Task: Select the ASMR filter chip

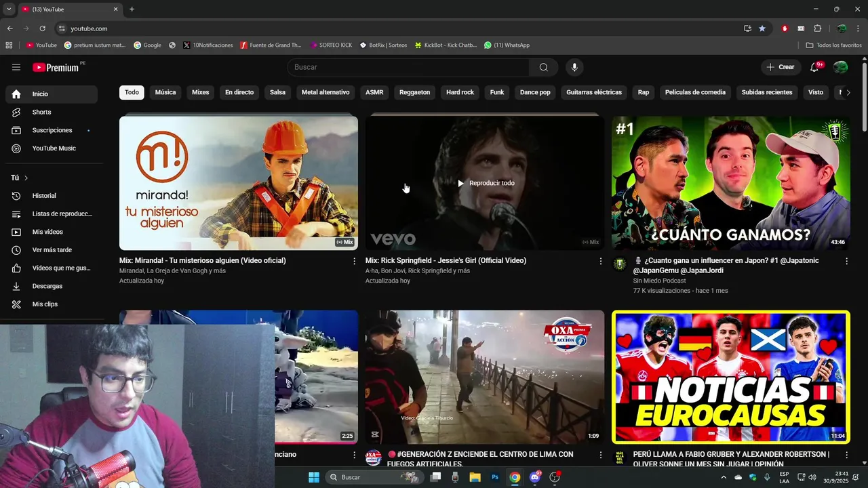Action: point(374,92)
